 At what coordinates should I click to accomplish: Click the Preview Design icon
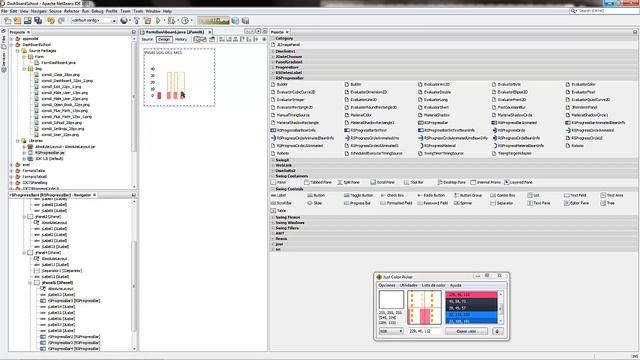click(212, 39)
